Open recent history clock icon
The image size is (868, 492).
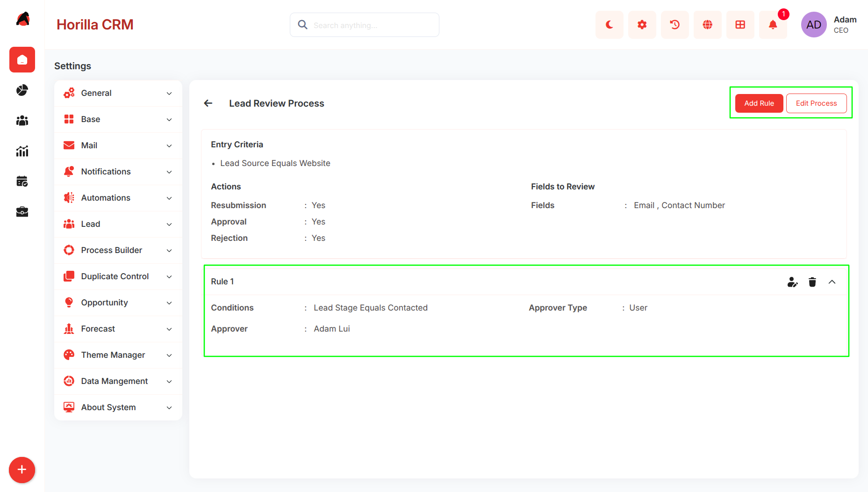click(674, 25)
